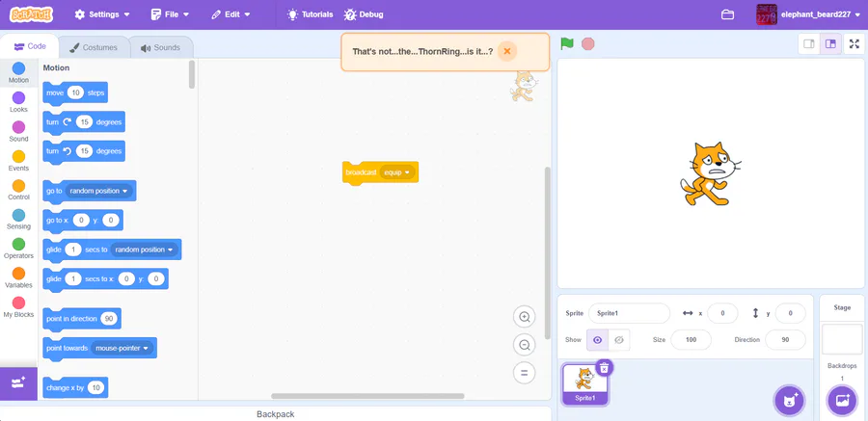Select the Sound block category

19,131
